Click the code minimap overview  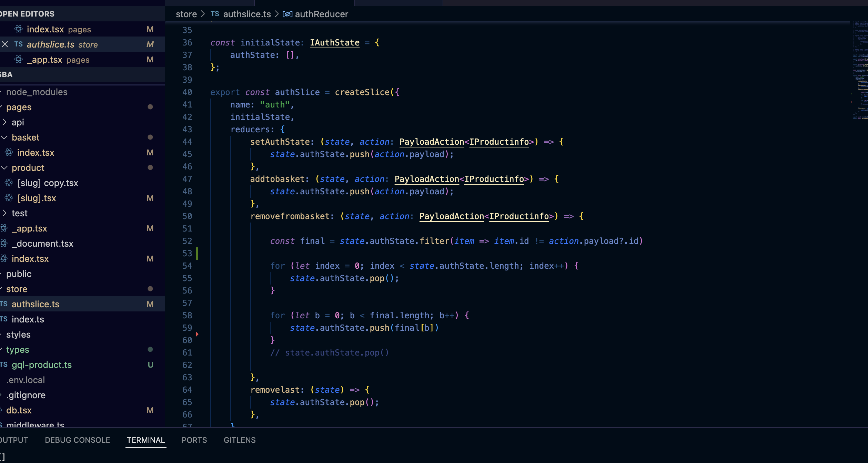pyautogui.click(x=860, y=69)
